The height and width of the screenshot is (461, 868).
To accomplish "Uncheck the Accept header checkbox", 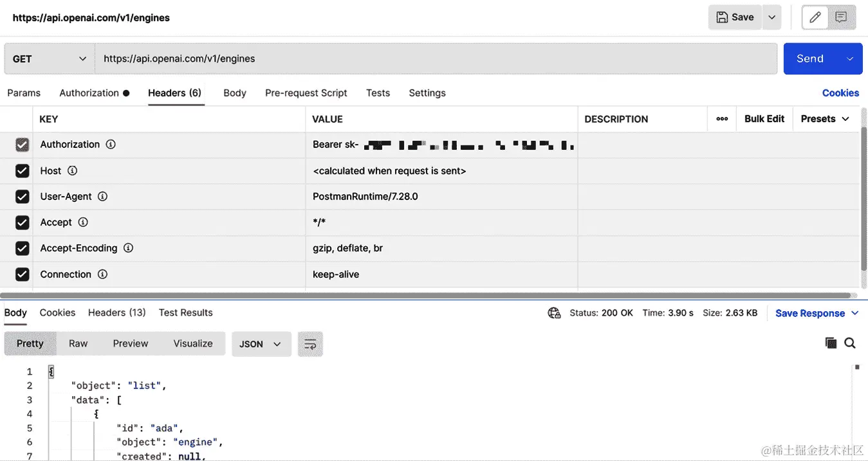I will coord(22,222).
